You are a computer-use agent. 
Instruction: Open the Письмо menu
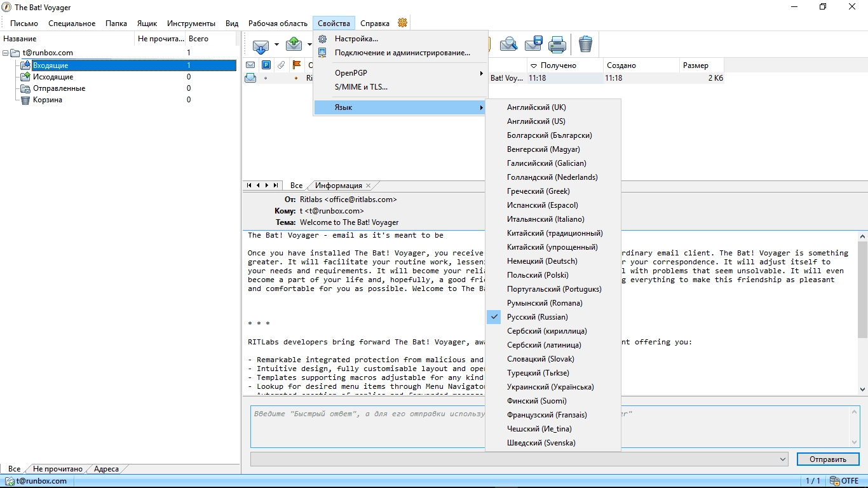click(x=24, y=24)
